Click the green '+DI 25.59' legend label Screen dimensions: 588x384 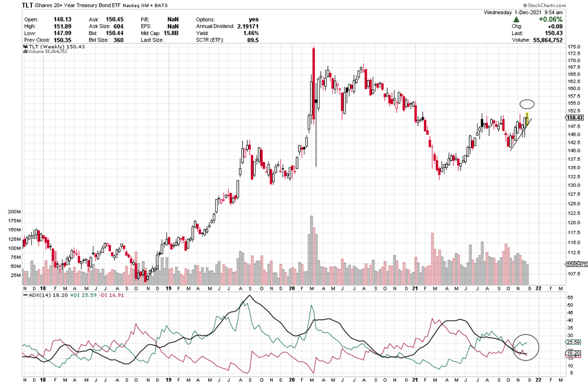coord(83,295)
